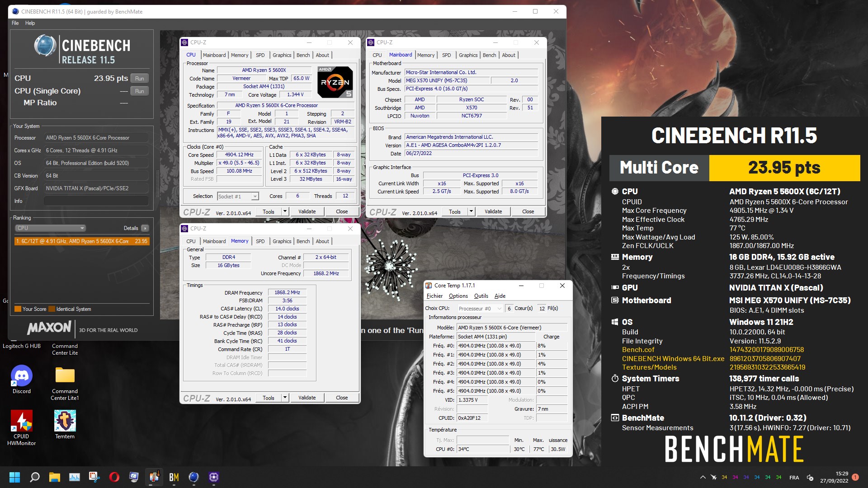Run the CPU (Single Core) test
Image resolution: width=868 pixels, height=488 pixels.
[140, 91]
